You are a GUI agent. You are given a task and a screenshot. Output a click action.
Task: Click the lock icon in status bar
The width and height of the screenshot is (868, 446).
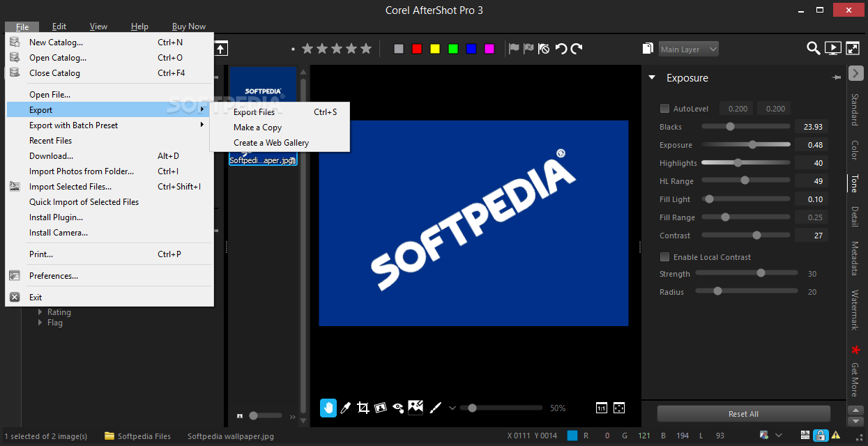[821, 436]
